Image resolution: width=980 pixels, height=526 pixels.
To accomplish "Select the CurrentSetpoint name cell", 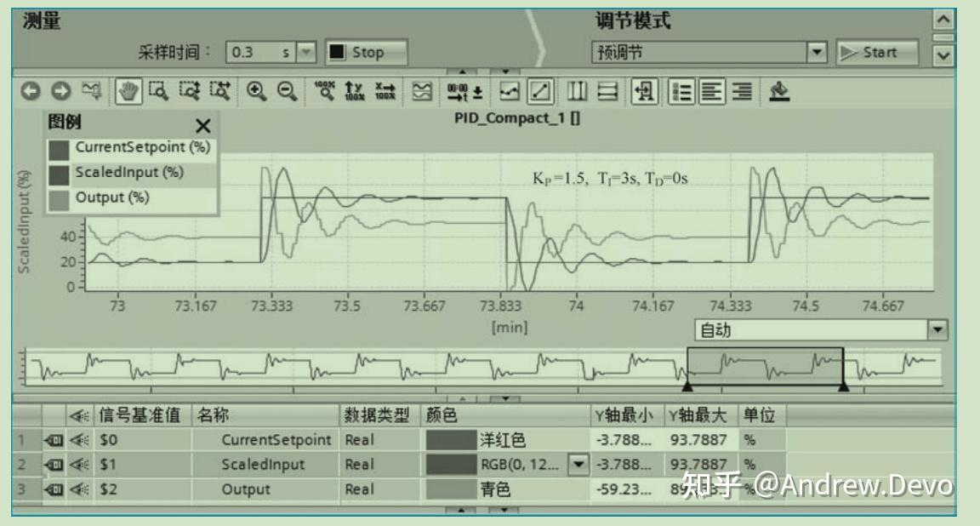I will click(x=265, y=440).
